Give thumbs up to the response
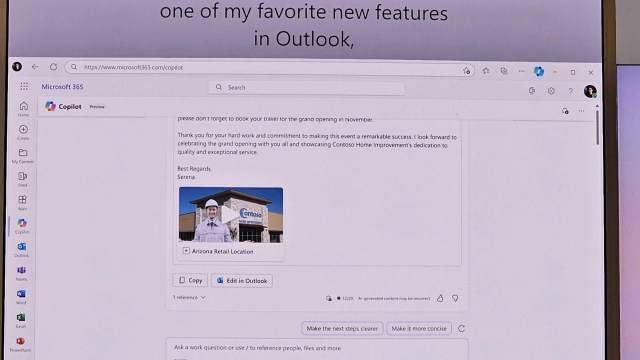640x360 pixels. [x=440, y=298]
